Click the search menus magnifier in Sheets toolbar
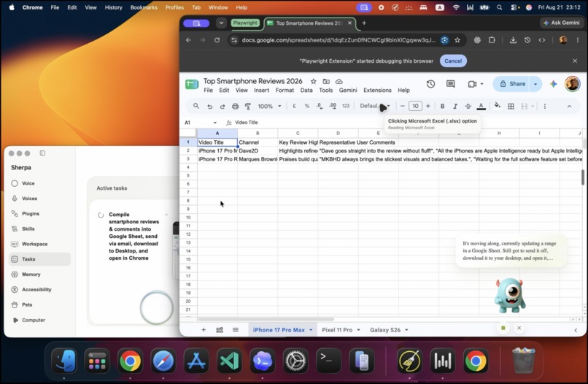 coord(196,107)
